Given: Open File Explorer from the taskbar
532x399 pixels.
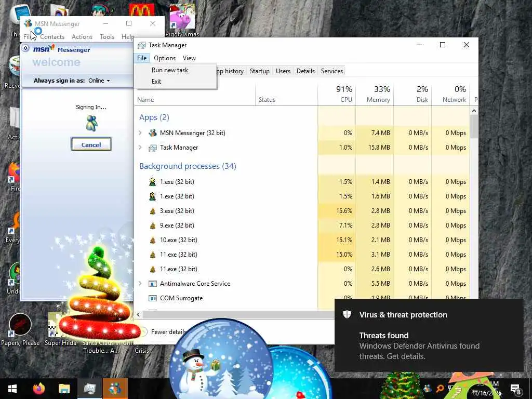Looking at the screenshot, I should click(64, 389).
